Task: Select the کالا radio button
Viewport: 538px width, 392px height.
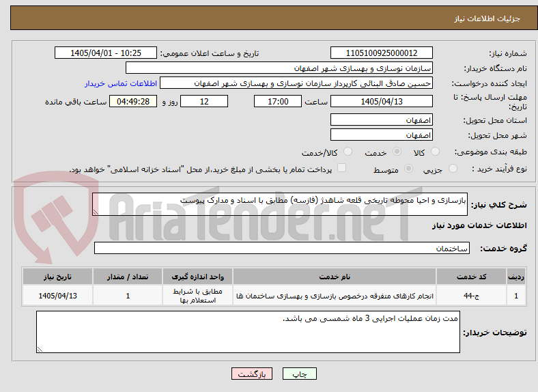Action: pos(435,152)
